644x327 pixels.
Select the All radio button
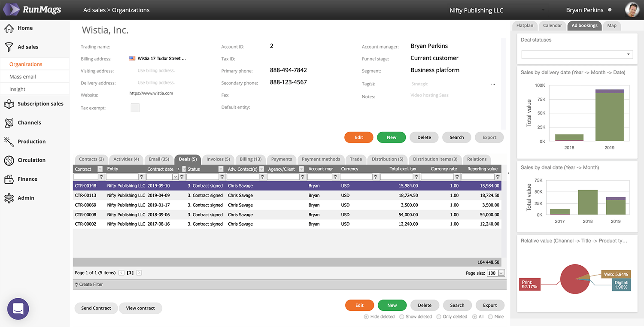click(x=475, y=317)
